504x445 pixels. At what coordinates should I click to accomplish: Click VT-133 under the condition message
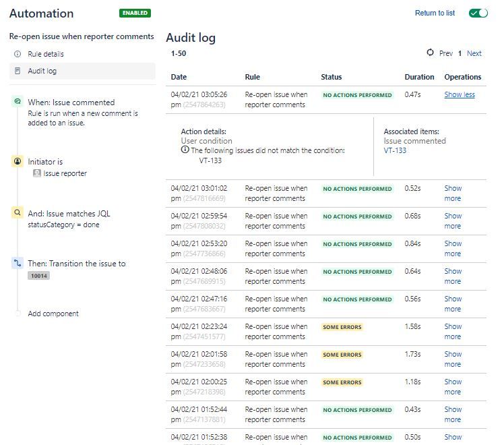[x=210, y=160]
